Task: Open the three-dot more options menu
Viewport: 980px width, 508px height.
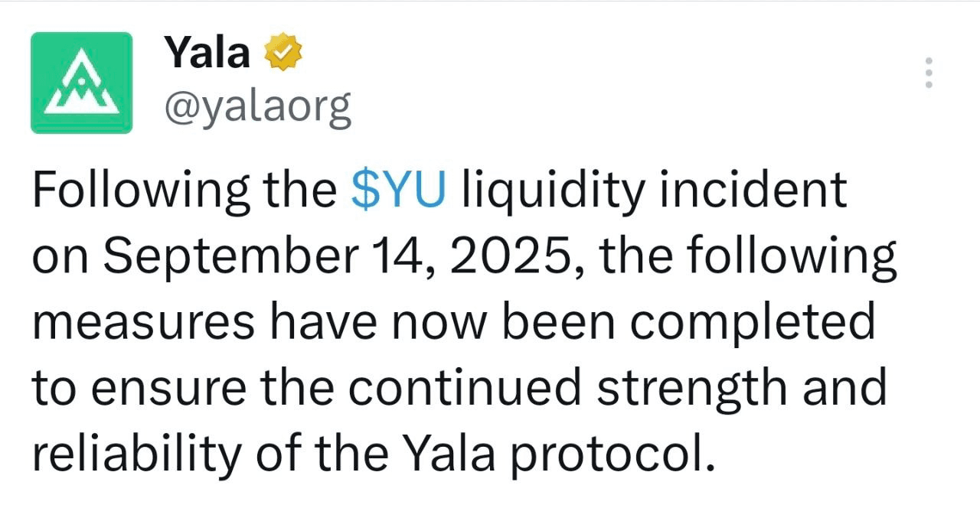Action: (x=929, y=73)
